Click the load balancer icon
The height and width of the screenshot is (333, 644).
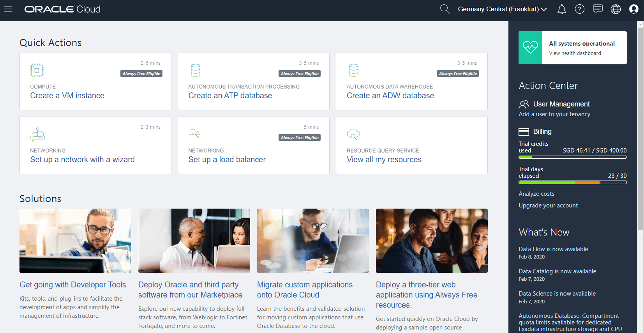(195, 134)
